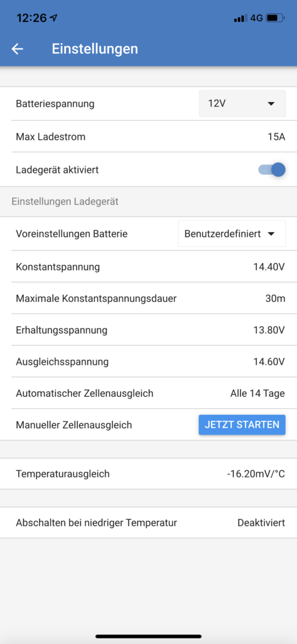Image resolution: width=297 pixels, height=644 pixels.
Task: Open the Ausgleichsspannung 14.60V setting
Action: 148,362
